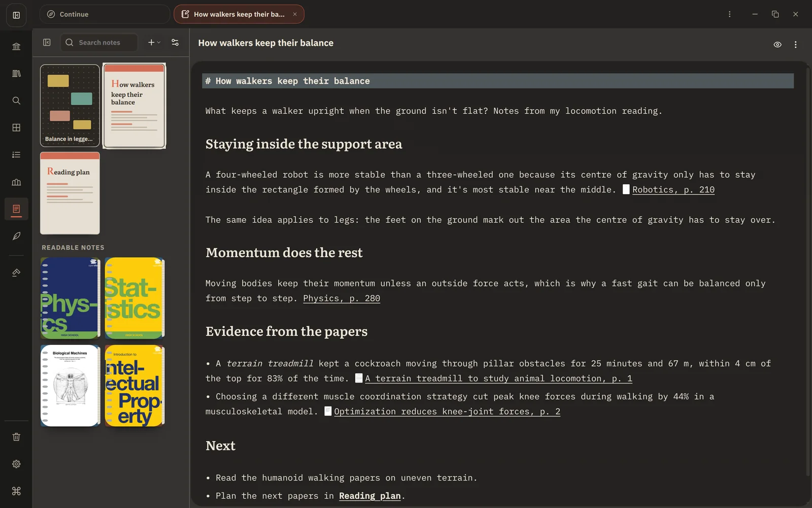The height and width of the screenshot is (508, 812).
Task: Open the Physics book cover
Action: [x=70, y=298]
